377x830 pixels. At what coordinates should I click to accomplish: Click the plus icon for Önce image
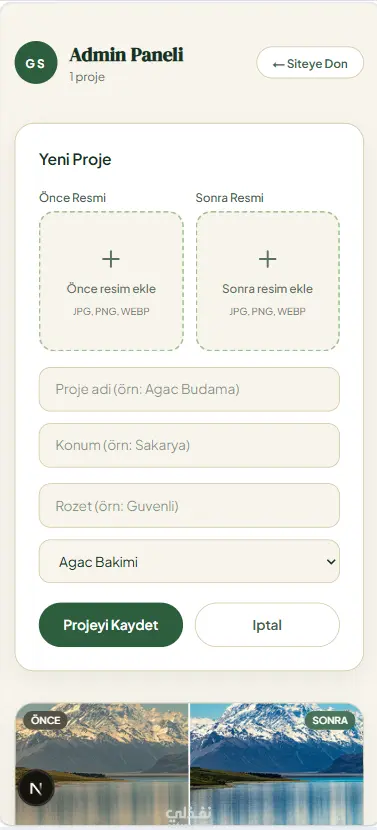tap(111, 259)
